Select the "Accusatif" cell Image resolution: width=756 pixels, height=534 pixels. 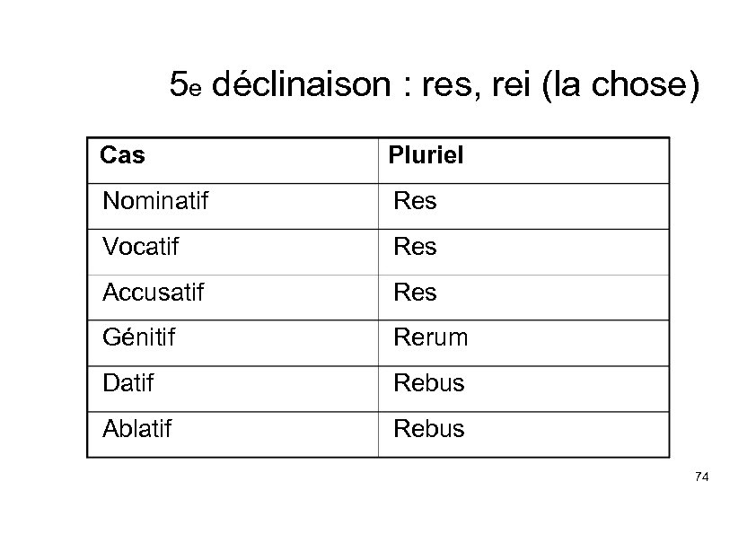[153, 293]
